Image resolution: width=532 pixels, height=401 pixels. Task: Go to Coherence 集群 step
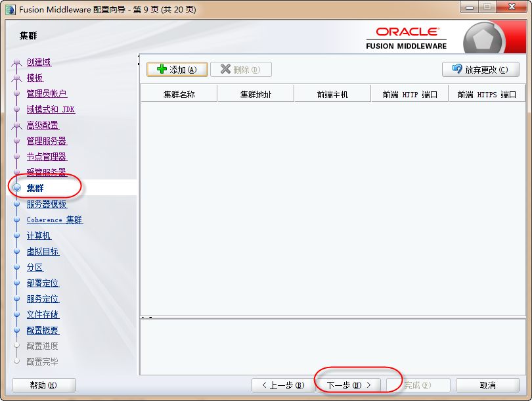55,220
